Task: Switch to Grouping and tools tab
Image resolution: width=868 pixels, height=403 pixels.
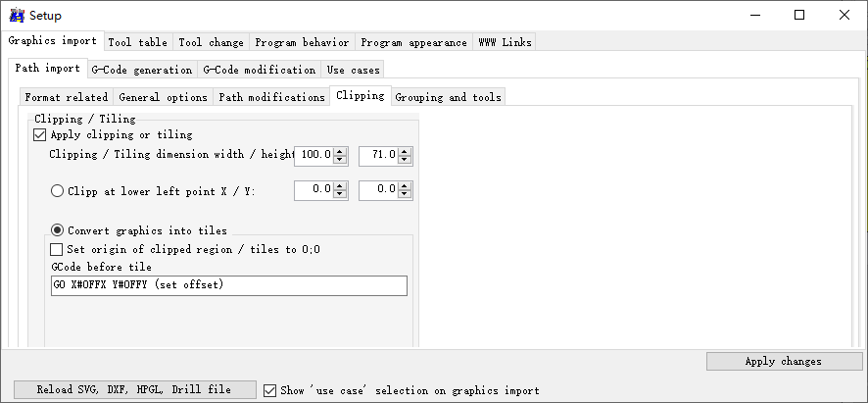Action: pos(448,97)
